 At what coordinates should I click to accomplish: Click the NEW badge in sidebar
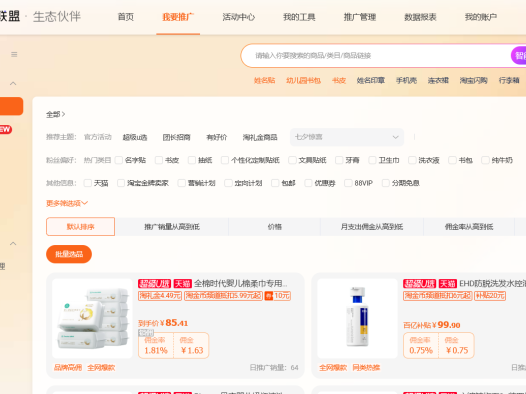tap(6, 129)
